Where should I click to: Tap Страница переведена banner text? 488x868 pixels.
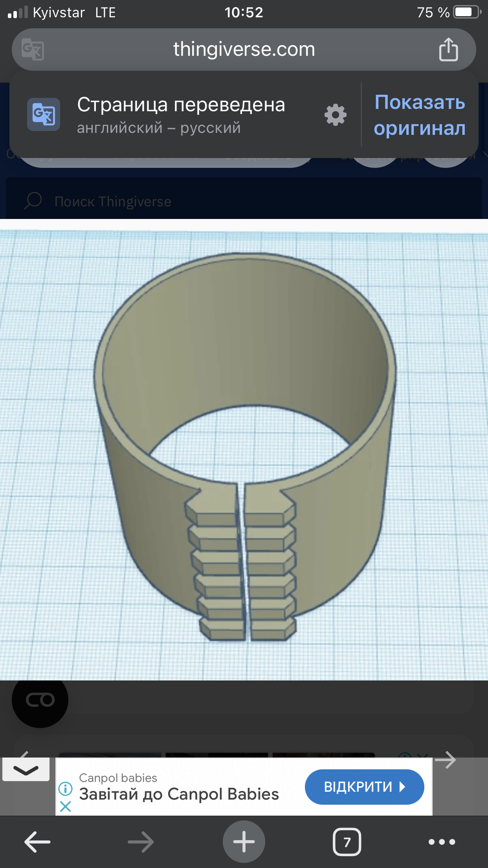click(x=181, y=105)
